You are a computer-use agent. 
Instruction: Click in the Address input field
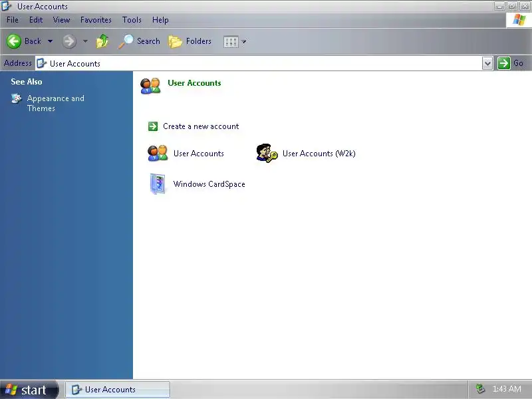coord(258,63)
